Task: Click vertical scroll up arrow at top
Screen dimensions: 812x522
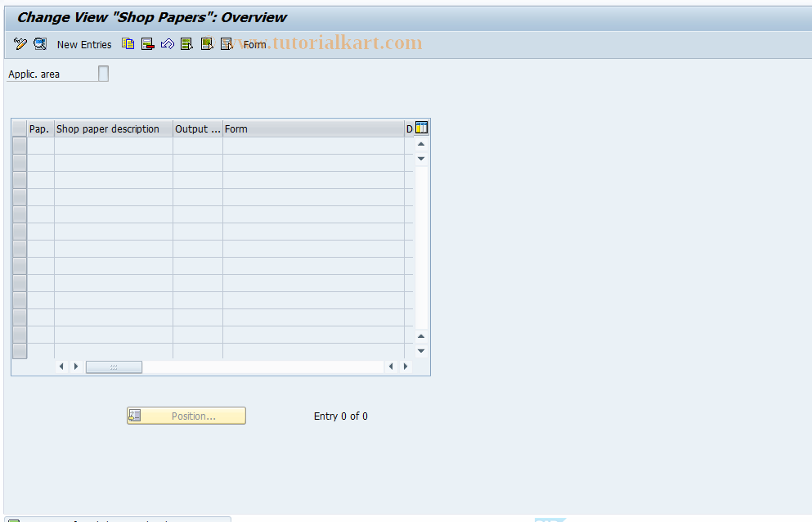Action: 421,144
